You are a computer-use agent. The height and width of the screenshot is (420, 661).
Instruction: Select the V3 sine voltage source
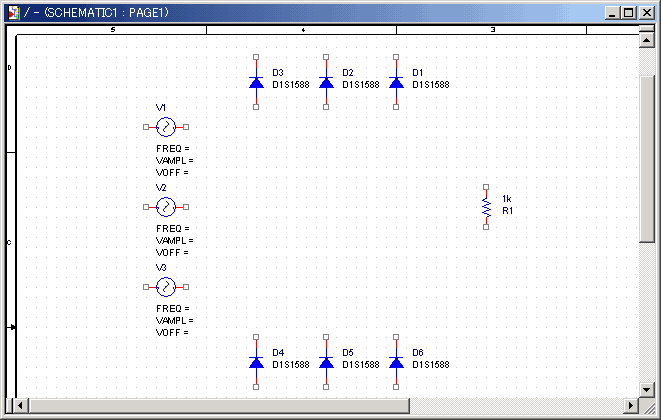[166, 287]
